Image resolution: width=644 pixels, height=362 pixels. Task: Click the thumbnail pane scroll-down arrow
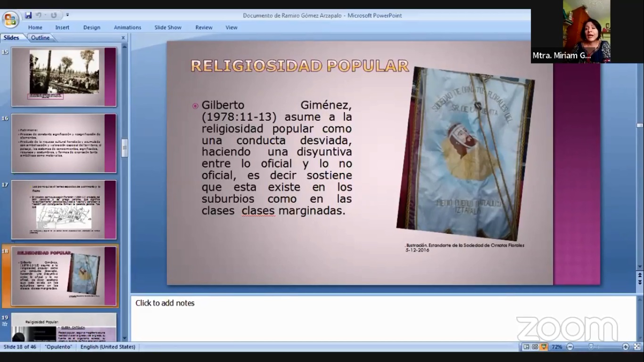(x=125, y=338)
